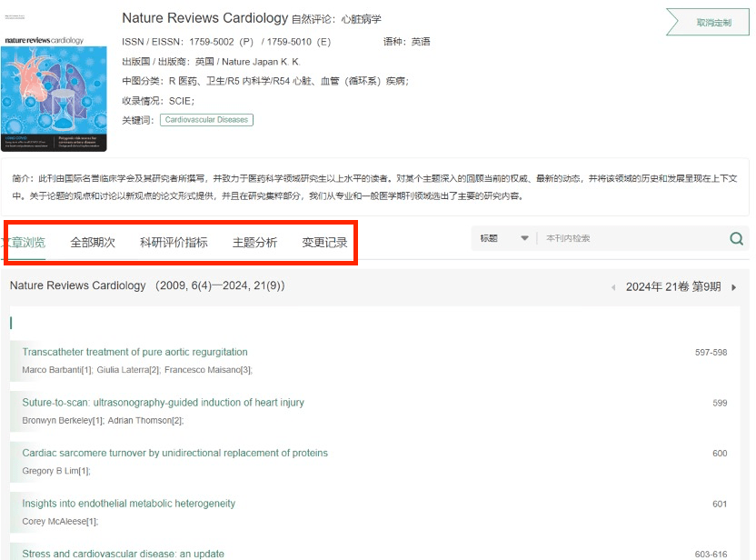Click the 取消定制 button
756x560 pixels.
tap(708, 22)
